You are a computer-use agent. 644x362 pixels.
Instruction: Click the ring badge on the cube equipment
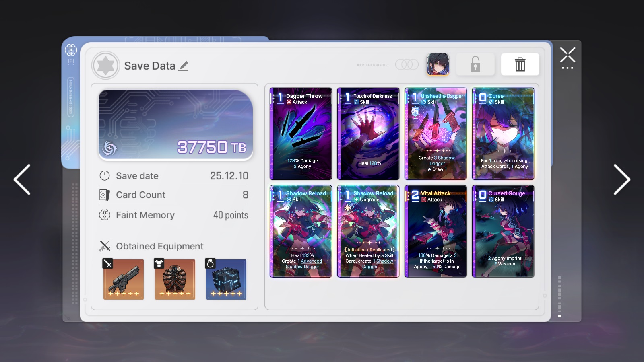click(x=210, y=263)
